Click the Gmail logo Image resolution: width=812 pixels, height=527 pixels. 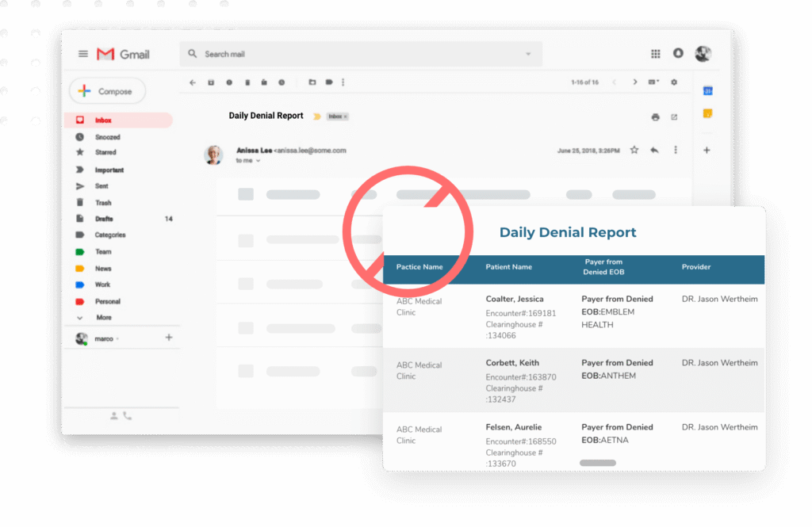point(123,54)
